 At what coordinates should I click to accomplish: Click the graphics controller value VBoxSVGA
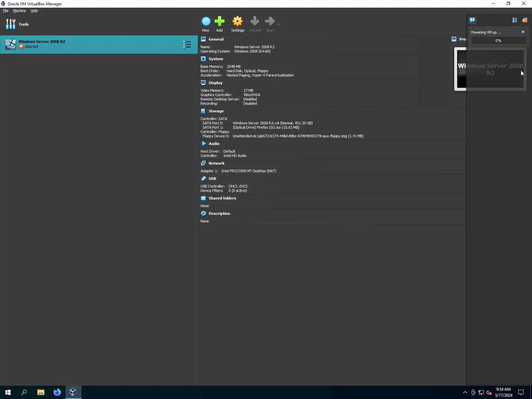click(x=252, y=95)
